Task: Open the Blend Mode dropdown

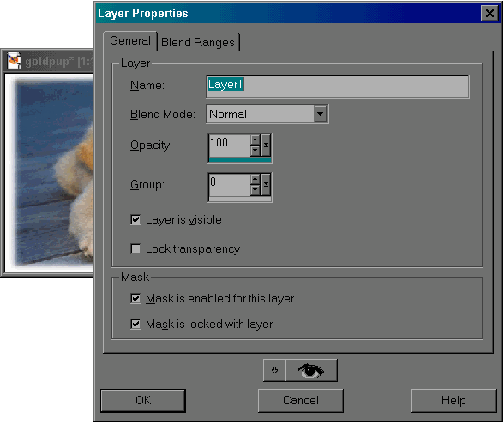Action: (321, 114)
